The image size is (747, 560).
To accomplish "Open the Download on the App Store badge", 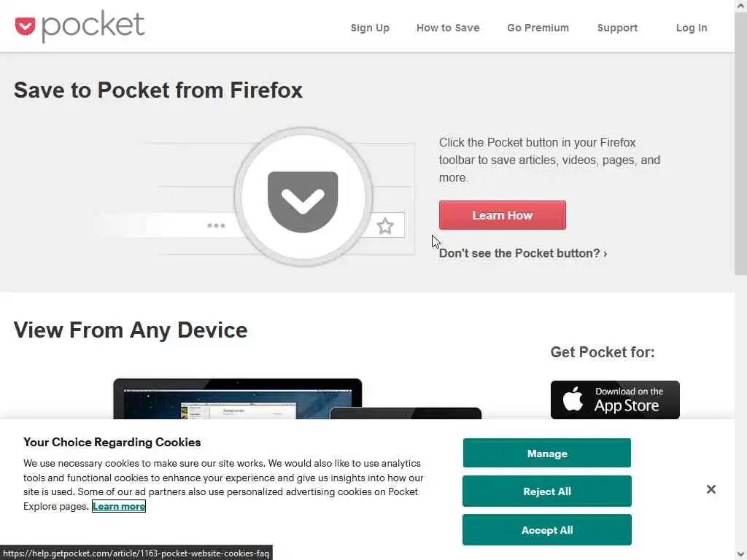I will click(x=615, y=400).
